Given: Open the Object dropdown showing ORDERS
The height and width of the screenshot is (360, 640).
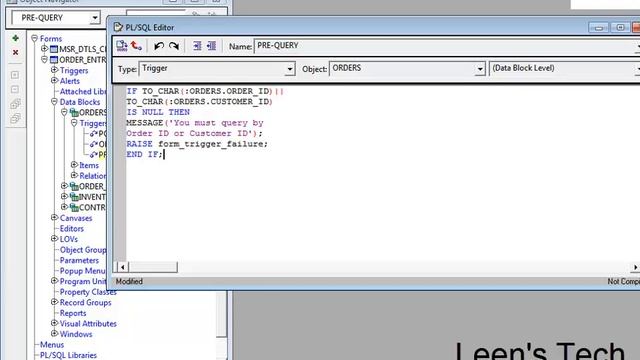Looking at the screenshot, I should point(480,69).
